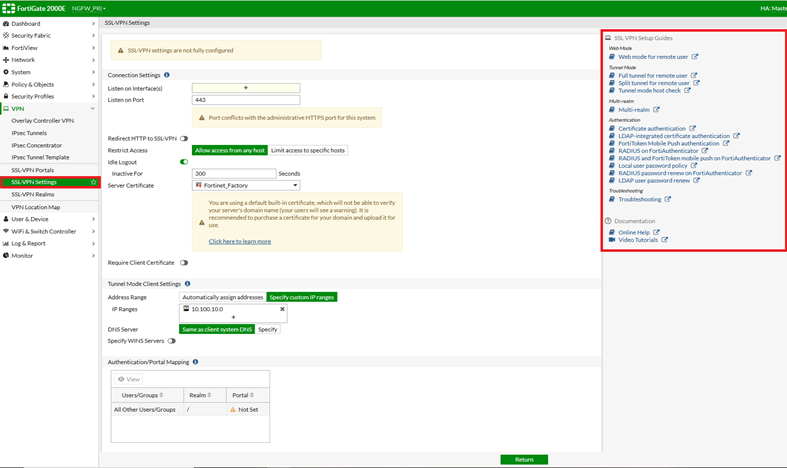
Task: Click favorite star on SSL-VPN Settings
Action: pyautogui.click(x=93, y=182)
